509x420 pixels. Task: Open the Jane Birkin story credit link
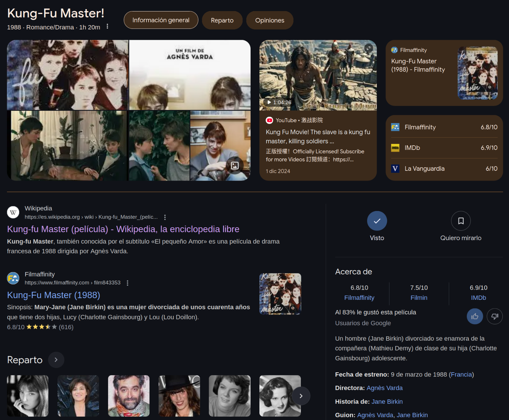click(387, 402)
